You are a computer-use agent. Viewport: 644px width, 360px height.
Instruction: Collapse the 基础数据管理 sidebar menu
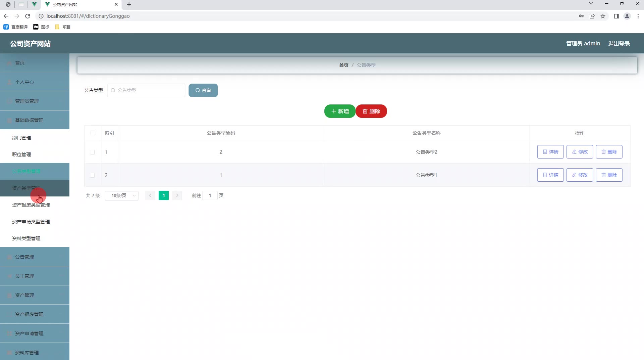pyautogui.click(x=35, y=120)
